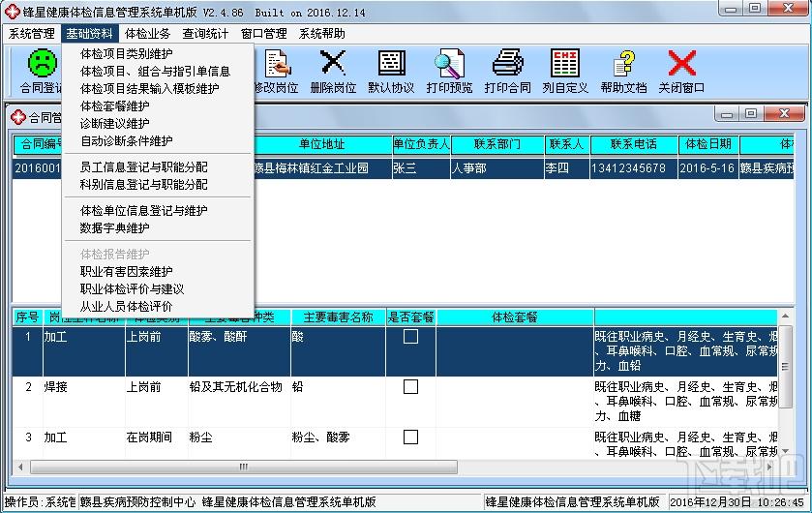Select phone cell 13412345678
This screenshot has height=513, width=812.
(634, 168)
